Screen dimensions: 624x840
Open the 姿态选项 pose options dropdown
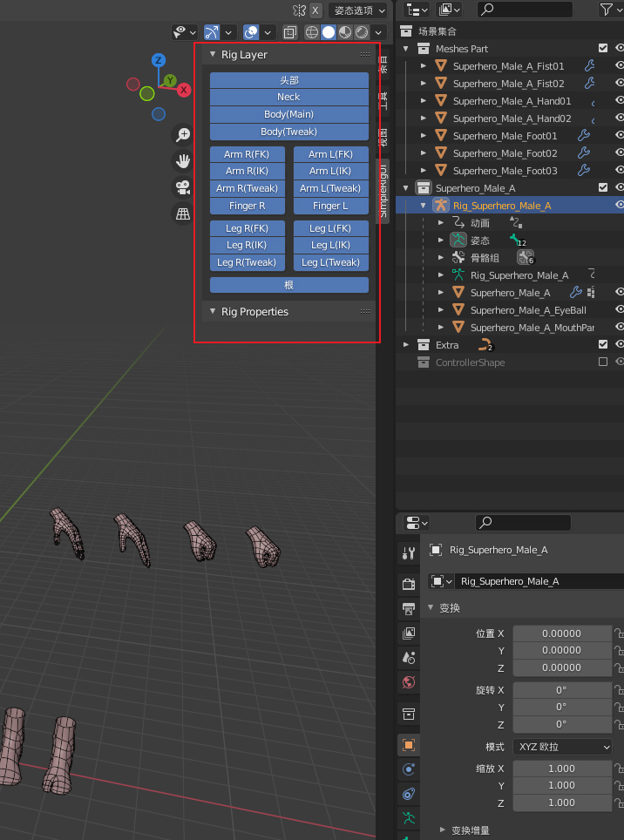(x=357, y=10)
